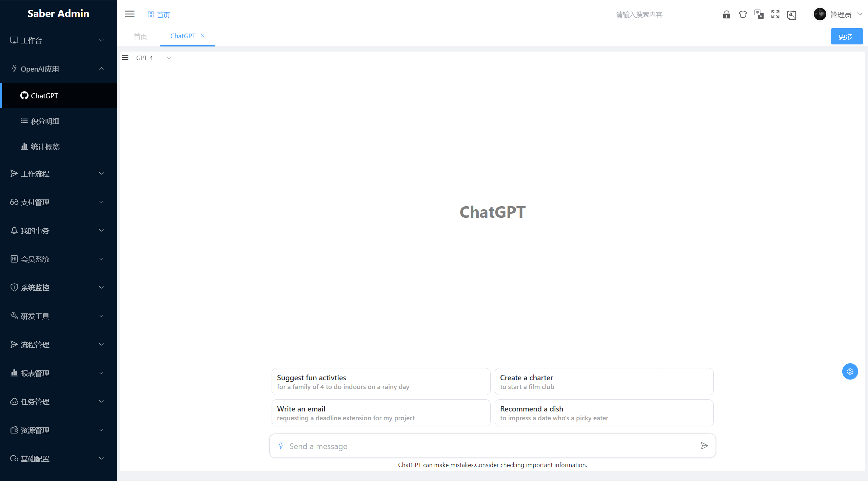Expand the 资源管理 menu

[58, 430]
